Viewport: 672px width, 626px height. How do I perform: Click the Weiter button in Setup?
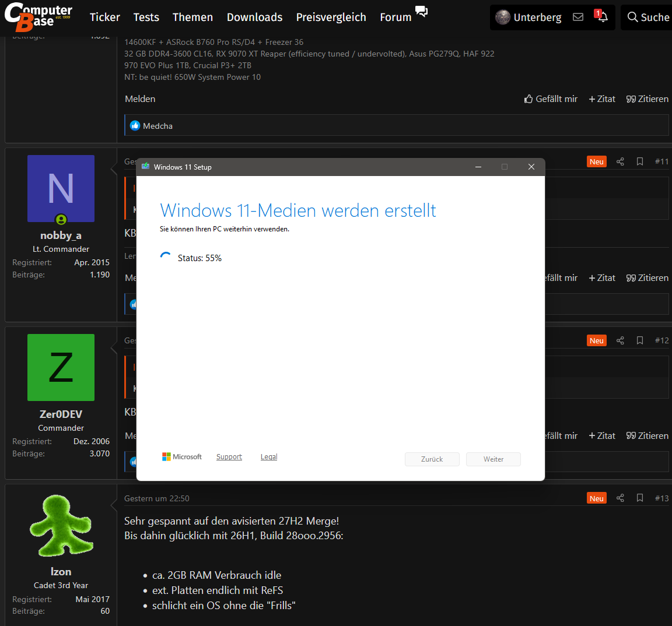coord(494,459)
